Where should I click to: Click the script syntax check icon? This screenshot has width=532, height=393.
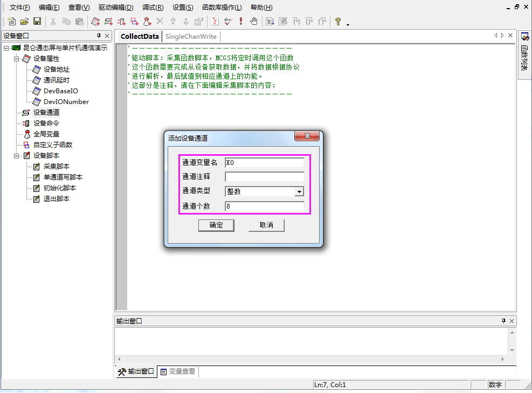pyautogui.click(x=215, y=22)
